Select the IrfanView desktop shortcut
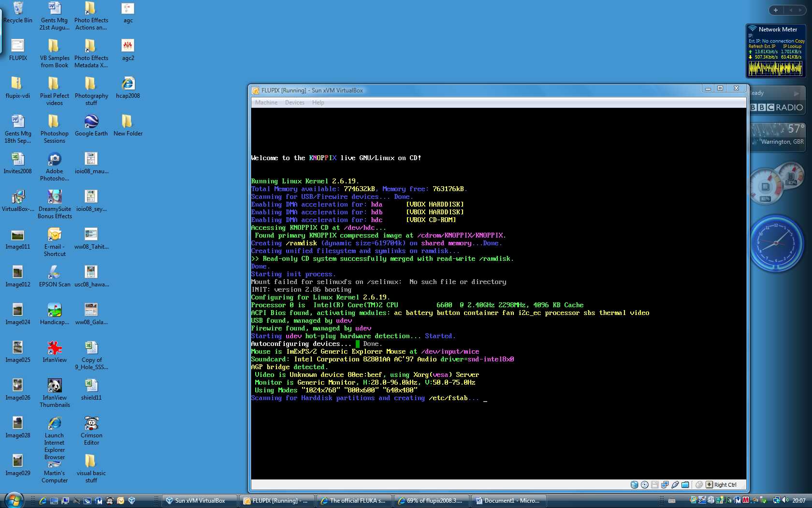The height and width of the screenshot is (508, 812). click(x=55, y=352)
